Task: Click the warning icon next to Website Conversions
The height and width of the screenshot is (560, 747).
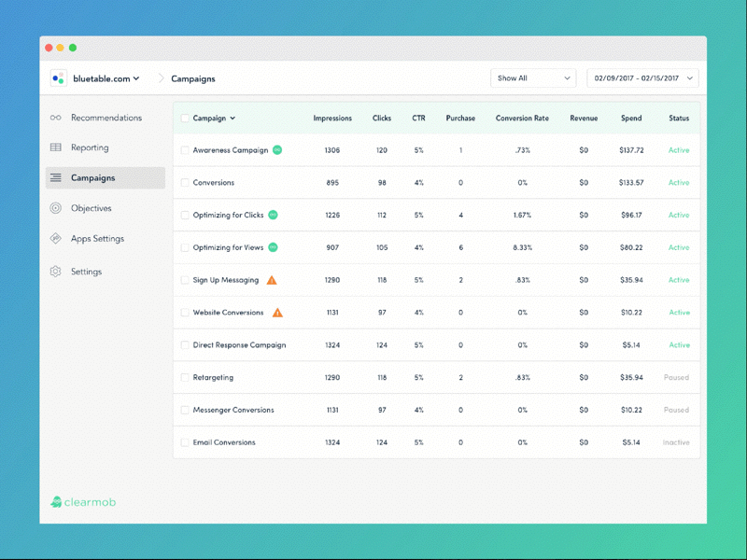Action: pyautogui.click(x=277, y=312)
